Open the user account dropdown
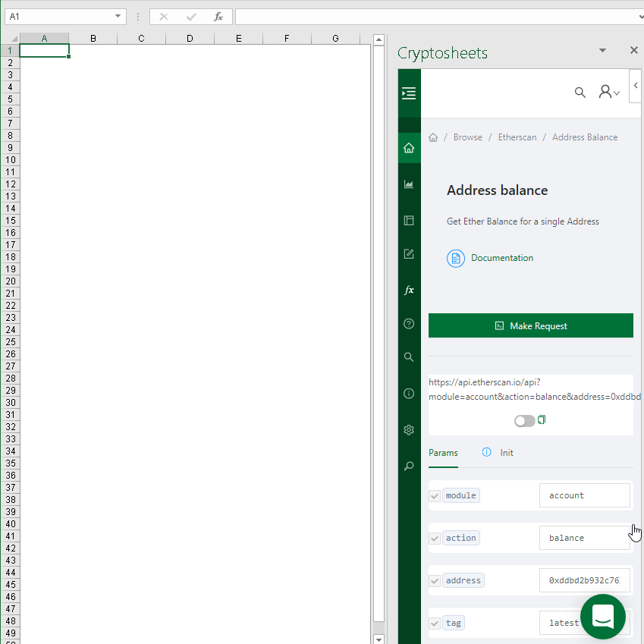Viewport: 644px width, 644px height. [608, 92]
